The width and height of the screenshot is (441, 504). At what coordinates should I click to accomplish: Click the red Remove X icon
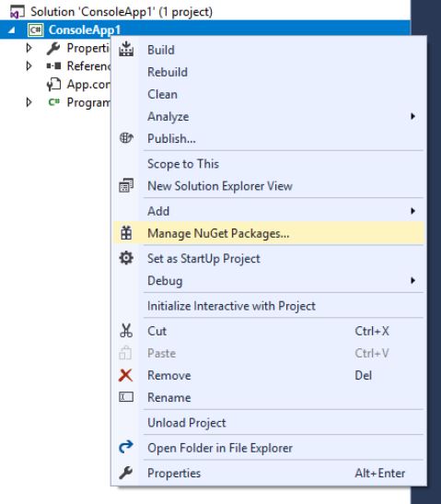(x=125, y=375)
